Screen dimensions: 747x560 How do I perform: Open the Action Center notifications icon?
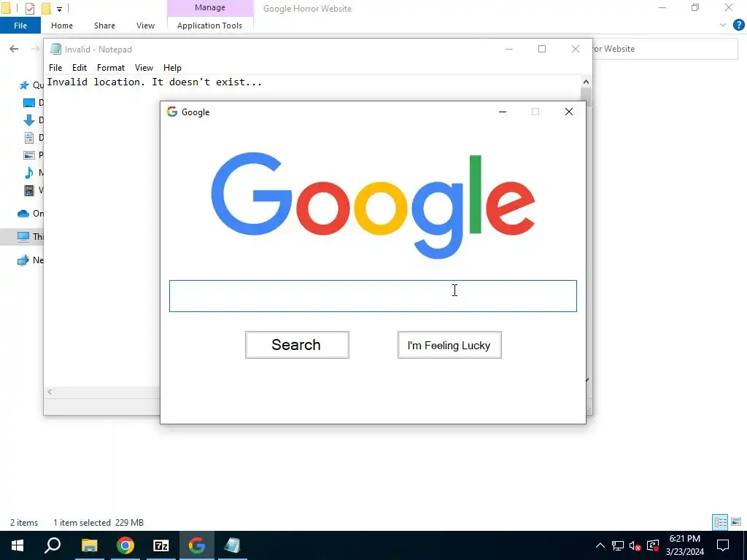723,545
